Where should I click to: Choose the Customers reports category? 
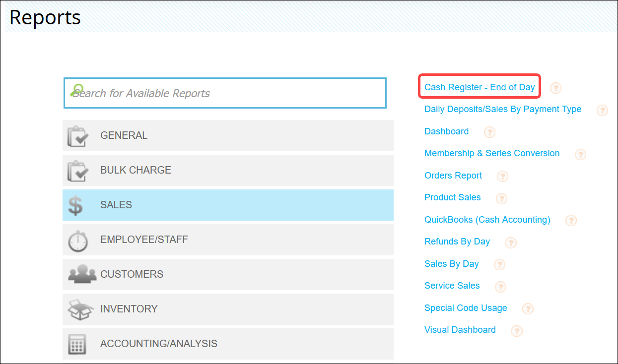pyautogui.click(x=228, y=274)
